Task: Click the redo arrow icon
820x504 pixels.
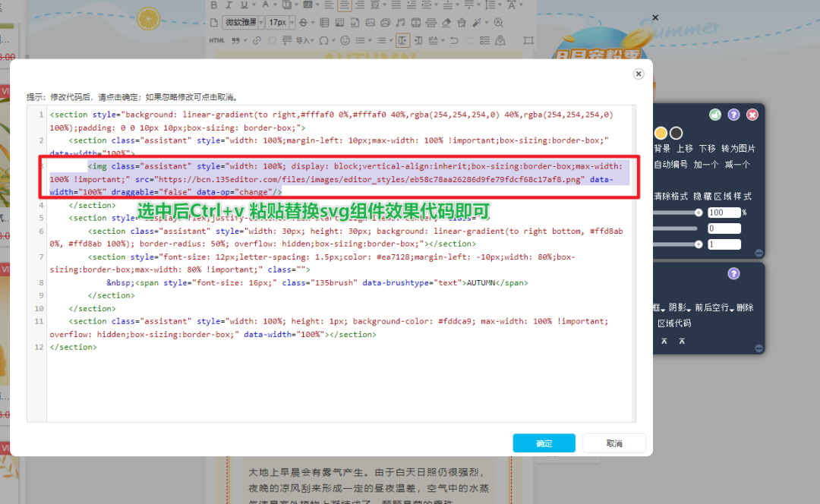Action: (469, 40)
